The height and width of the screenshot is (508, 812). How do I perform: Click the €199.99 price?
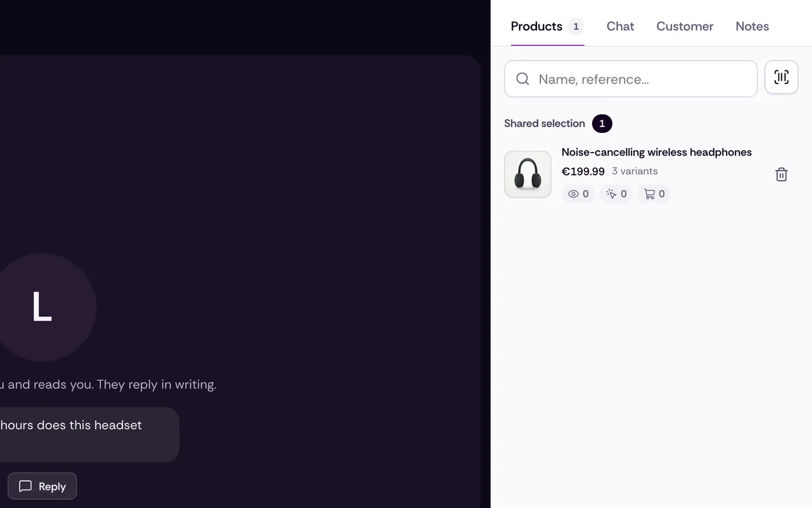(x=583, y=171)
